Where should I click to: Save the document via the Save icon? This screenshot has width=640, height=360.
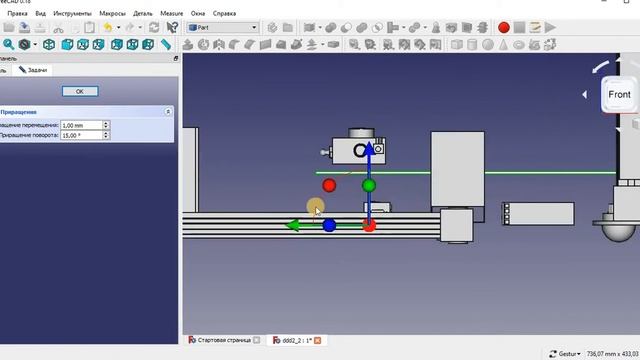tap(24, 27)
